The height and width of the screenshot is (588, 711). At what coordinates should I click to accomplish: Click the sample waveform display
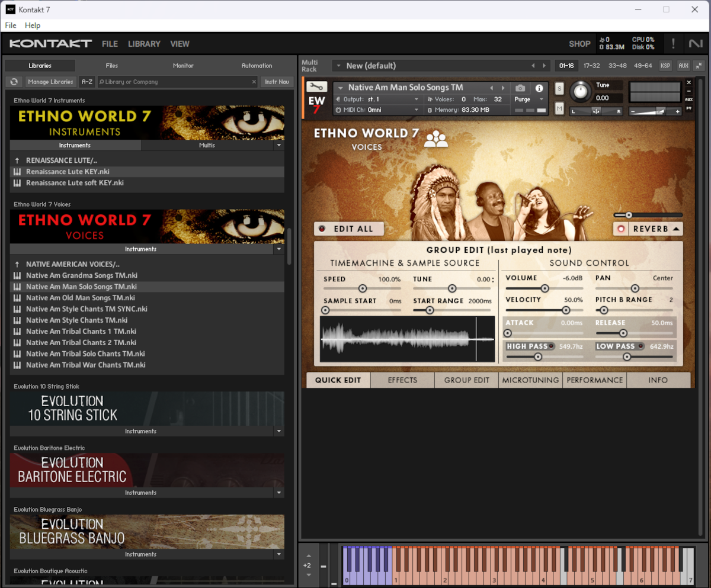[x=407, y=339]
